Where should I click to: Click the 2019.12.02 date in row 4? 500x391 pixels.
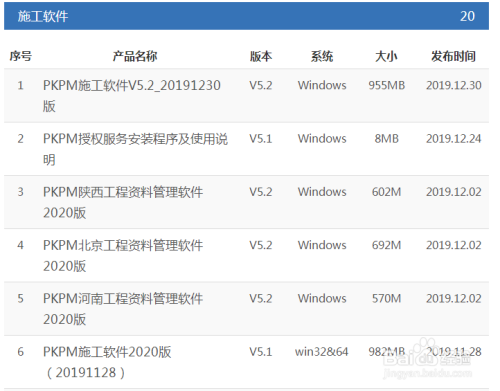[x=454, y=245]
